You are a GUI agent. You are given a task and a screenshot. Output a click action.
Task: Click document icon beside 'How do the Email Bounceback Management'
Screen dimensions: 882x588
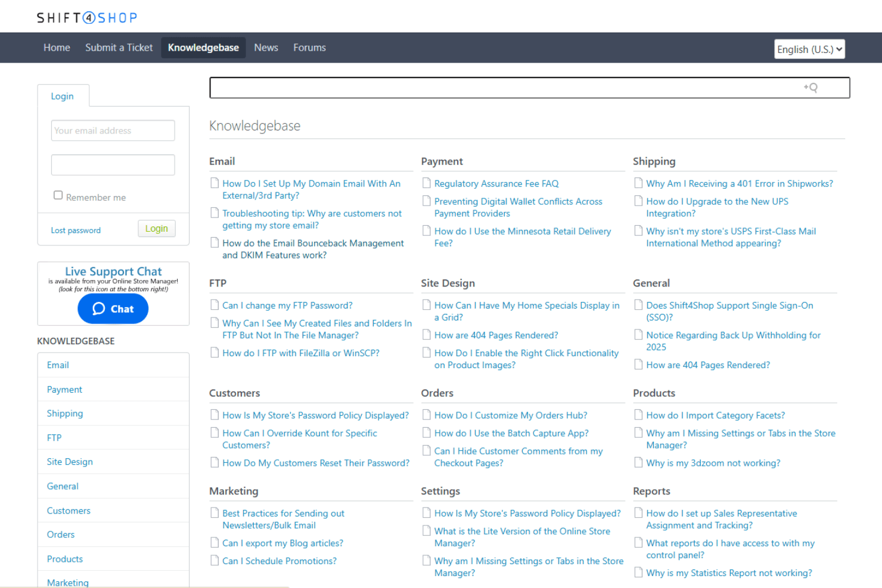(215, 242)
